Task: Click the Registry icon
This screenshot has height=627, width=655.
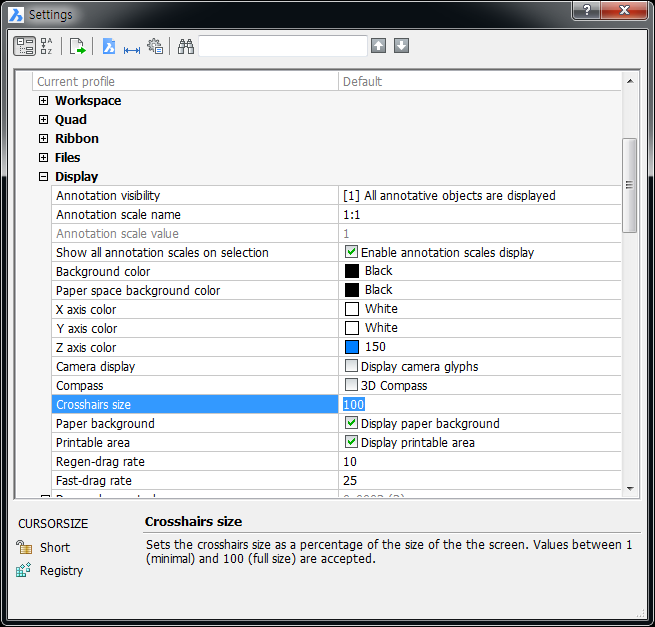Action: [x=24, y=570]
